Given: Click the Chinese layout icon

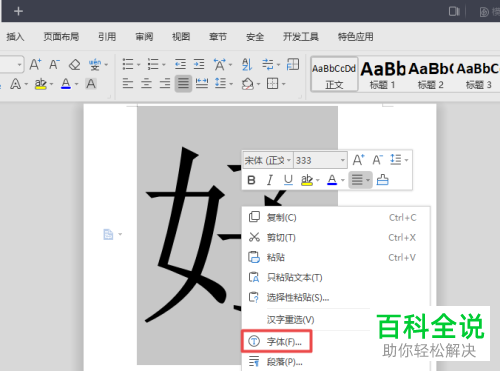Looking at the screenshot, I should click(x=220, y=64).
